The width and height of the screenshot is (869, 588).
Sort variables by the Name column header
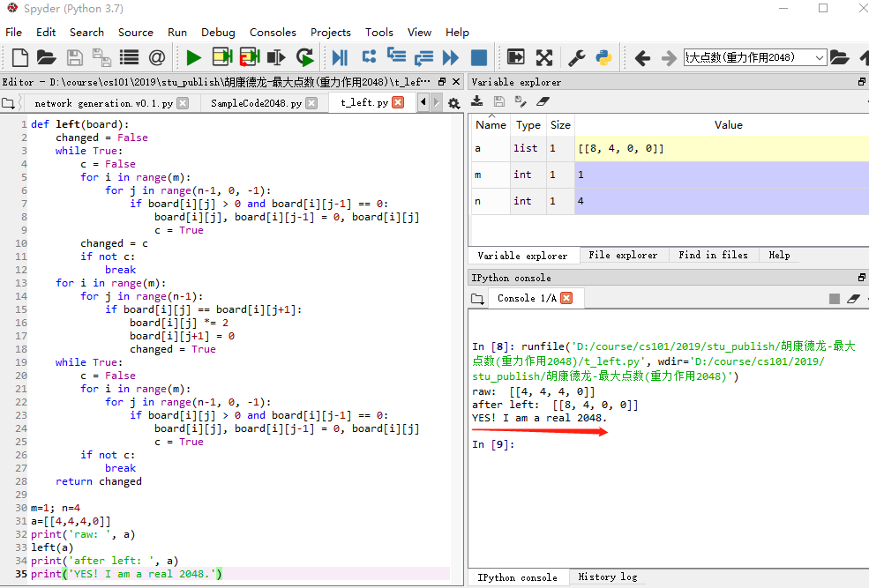pos(491,125)
